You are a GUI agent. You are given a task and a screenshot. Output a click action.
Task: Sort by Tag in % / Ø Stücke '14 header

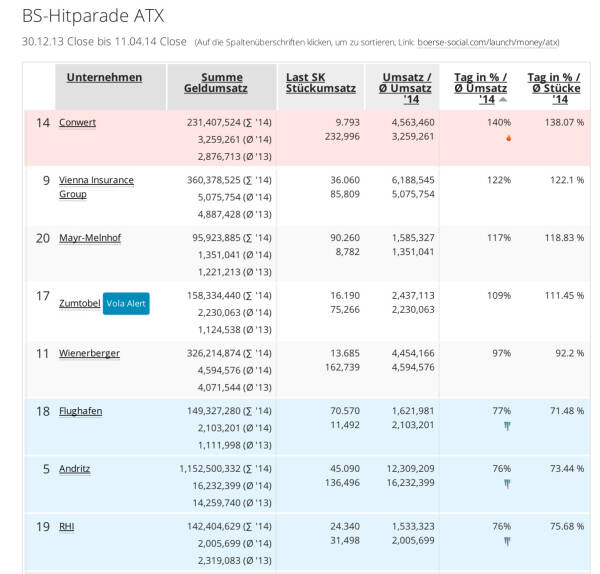click(553, 88)
